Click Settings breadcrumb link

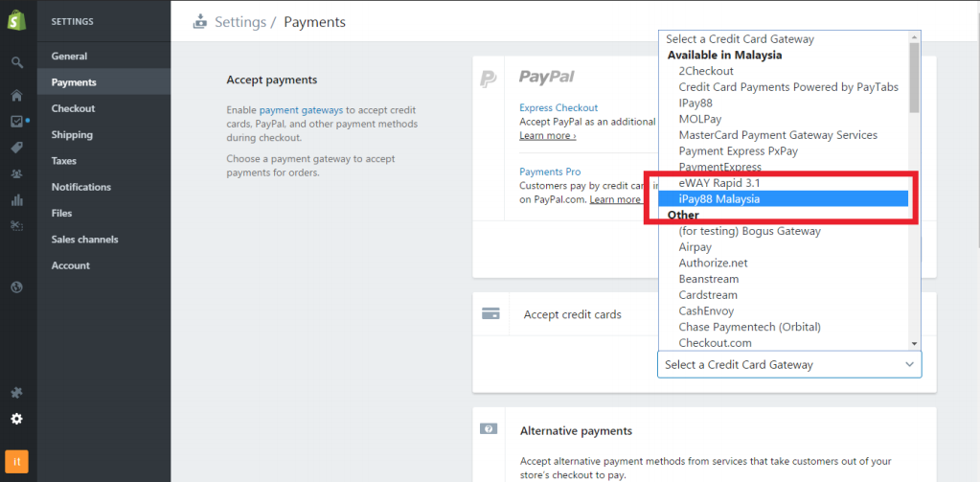coord(240,22)
